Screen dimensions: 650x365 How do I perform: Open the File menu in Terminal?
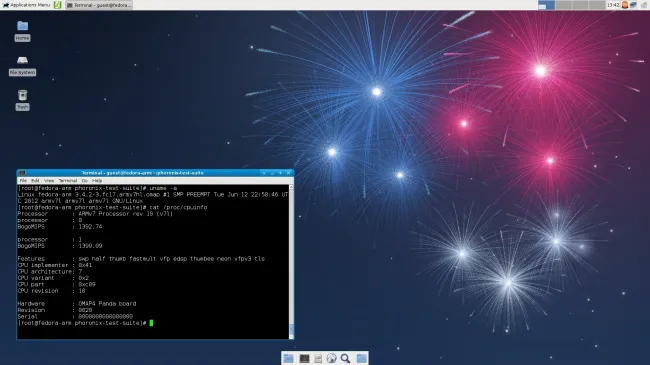23,181
